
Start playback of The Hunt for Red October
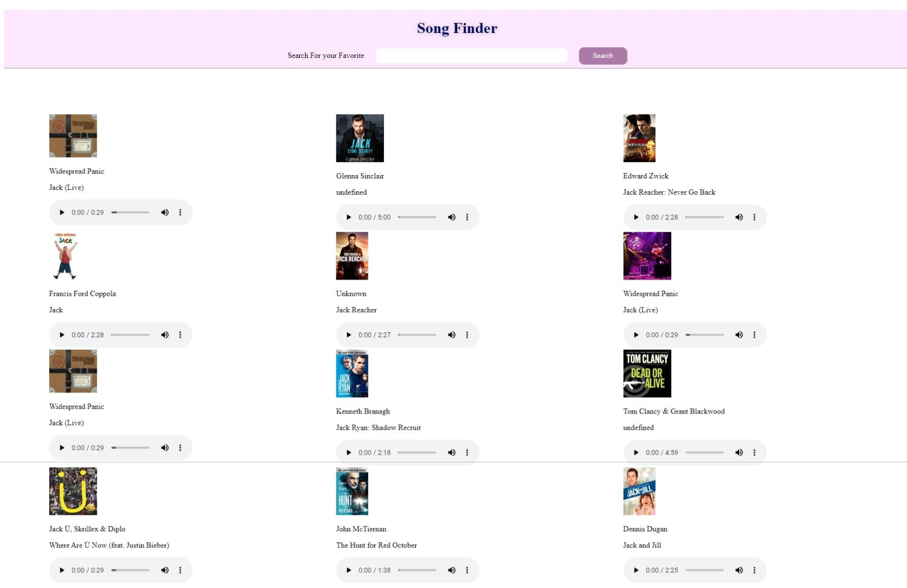point(348,570)
